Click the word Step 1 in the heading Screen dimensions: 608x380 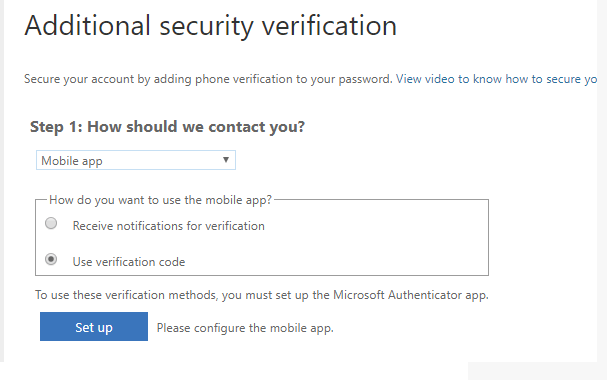click(x=56, y=127)
